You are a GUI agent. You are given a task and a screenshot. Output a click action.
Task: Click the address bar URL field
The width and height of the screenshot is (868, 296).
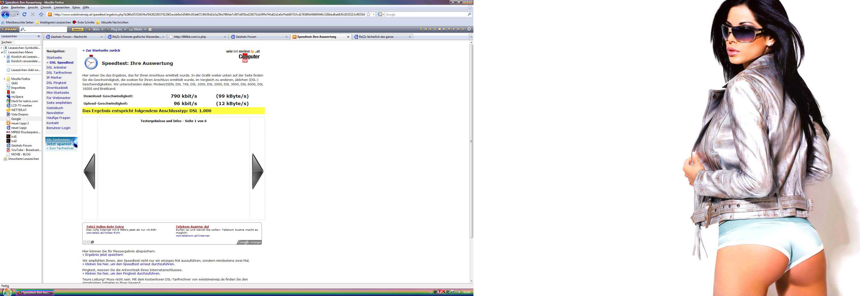coord(209,15)
